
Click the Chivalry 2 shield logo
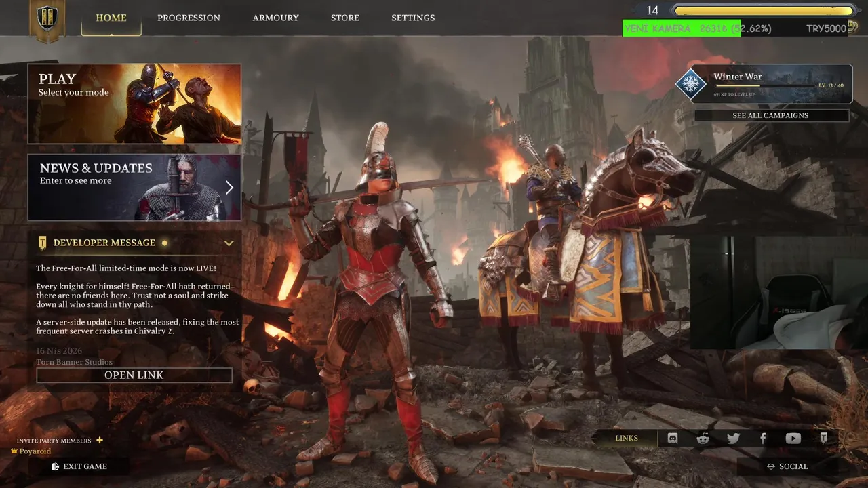pyautogui.click(x=47, y=18)
